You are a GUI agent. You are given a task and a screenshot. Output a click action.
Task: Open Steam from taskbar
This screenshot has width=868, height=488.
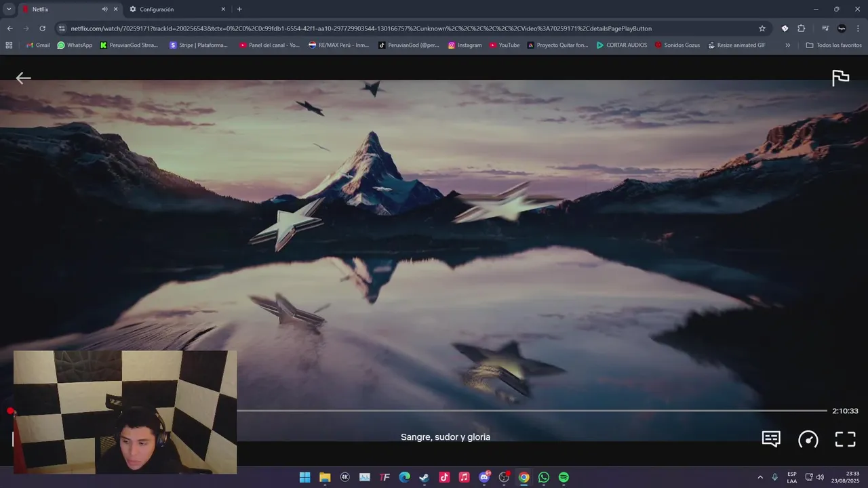click(424, 477)
